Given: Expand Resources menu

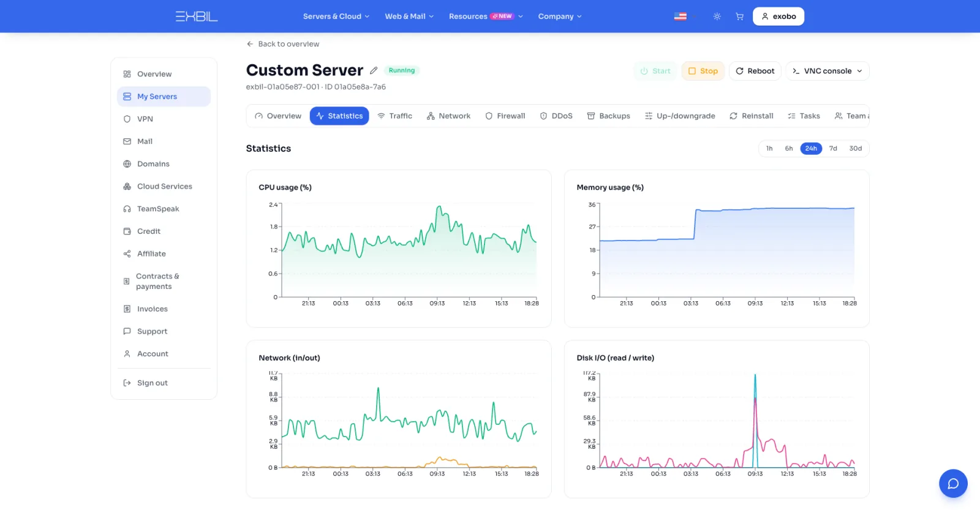Looking at the screenshot, I should click(486, 17).
